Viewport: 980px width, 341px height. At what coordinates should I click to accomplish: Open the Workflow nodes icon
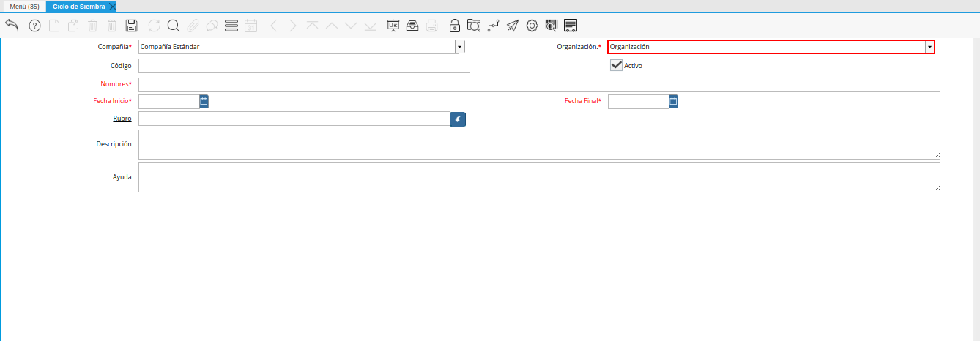coord(494,26)
